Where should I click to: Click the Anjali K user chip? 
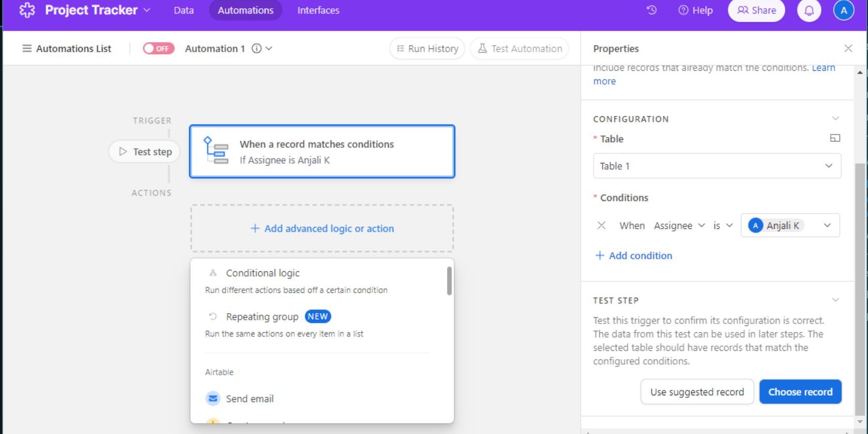point(776,225)
